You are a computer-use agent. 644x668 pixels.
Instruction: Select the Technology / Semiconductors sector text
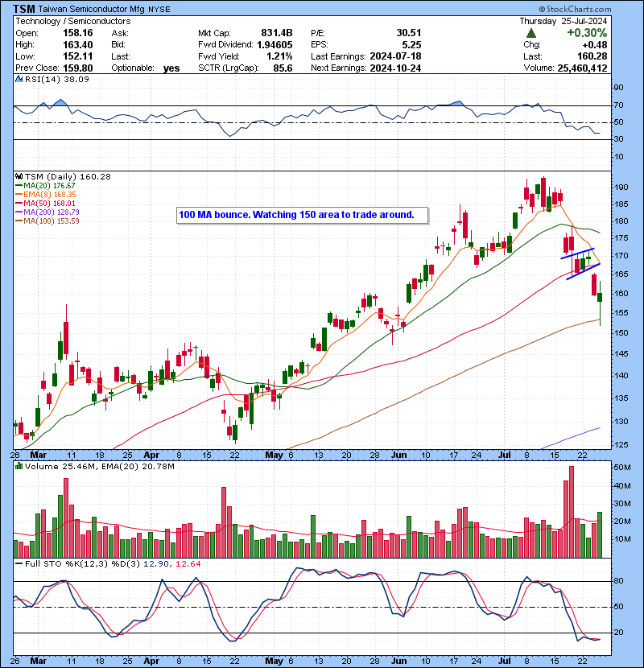[73, 21]
